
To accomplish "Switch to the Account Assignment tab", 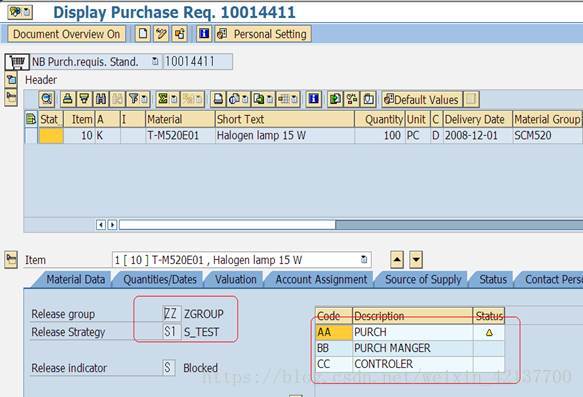I will point(321,280).
